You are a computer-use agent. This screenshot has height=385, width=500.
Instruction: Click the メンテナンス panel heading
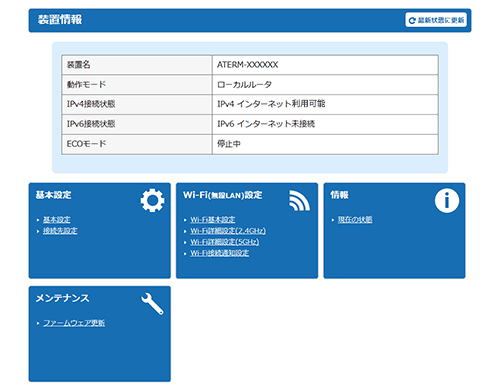tap(62, 298)
